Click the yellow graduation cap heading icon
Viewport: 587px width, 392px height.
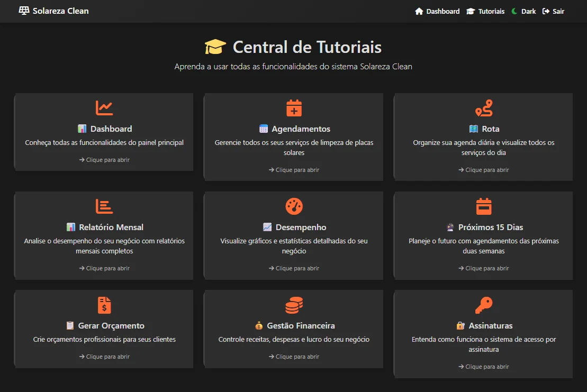[215, 47]
